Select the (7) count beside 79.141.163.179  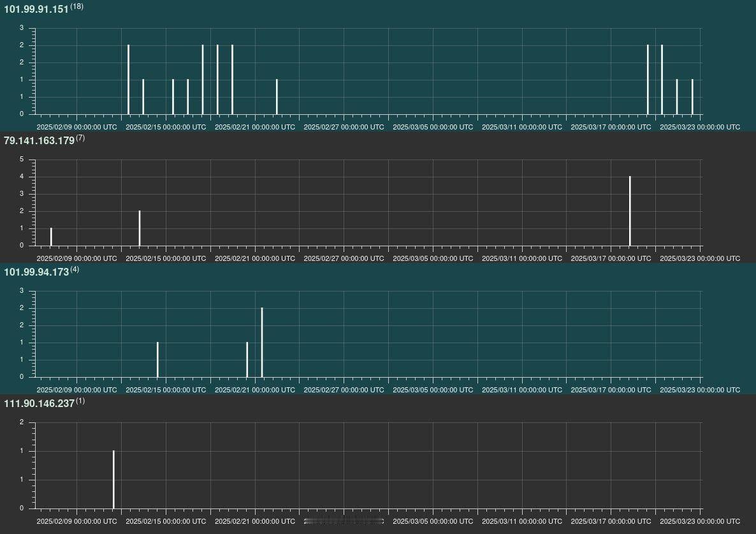tap(80, 138)
